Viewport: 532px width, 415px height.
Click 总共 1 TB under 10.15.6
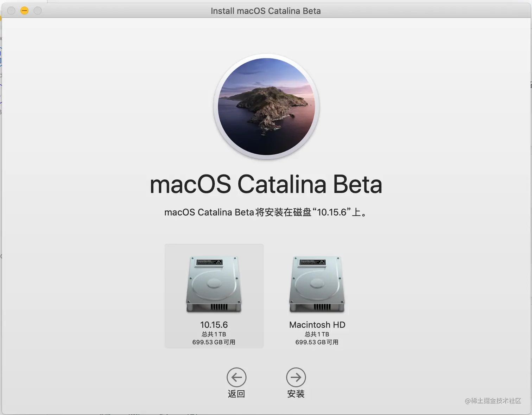(214, 334)
